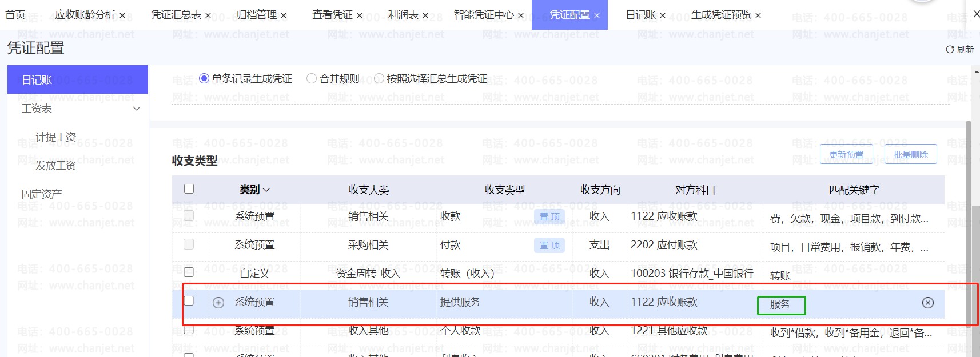Screen dimensions: 980x357
Task: Click the 收支方向 column header
Action: [600, 190]
